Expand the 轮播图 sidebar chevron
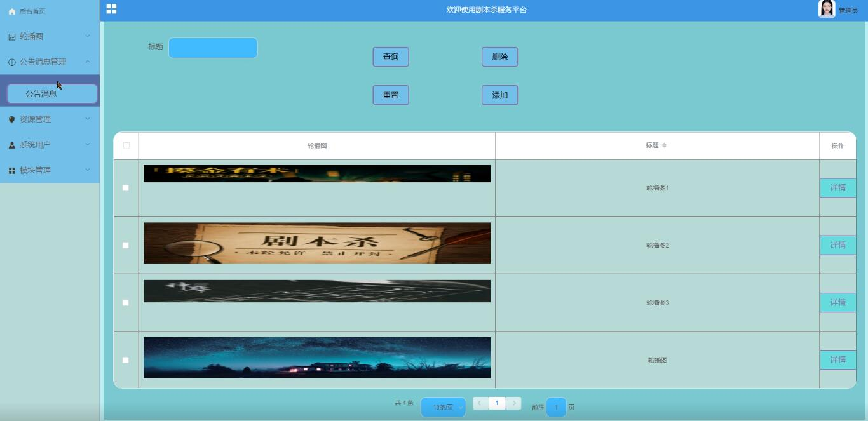The width and height of the screenshot is (868, 421). [88, 36]
